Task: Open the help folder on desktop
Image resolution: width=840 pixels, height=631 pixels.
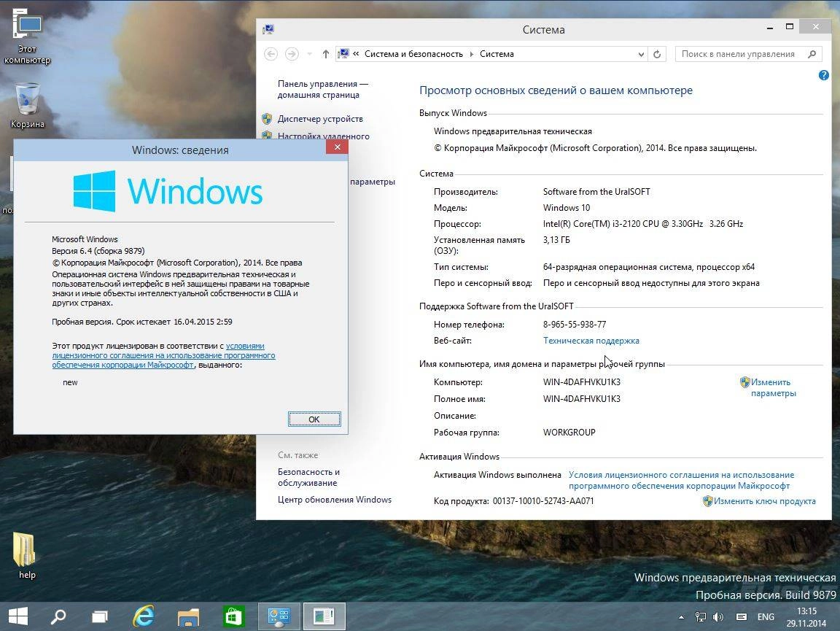Action: pyautogui.click(x=26, y=555)
